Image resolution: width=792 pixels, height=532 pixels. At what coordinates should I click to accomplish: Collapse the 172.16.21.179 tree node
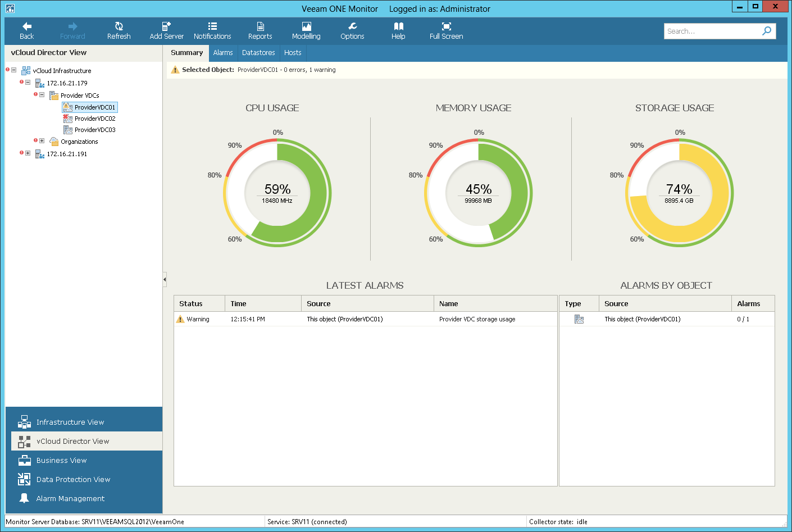(28, 83)
